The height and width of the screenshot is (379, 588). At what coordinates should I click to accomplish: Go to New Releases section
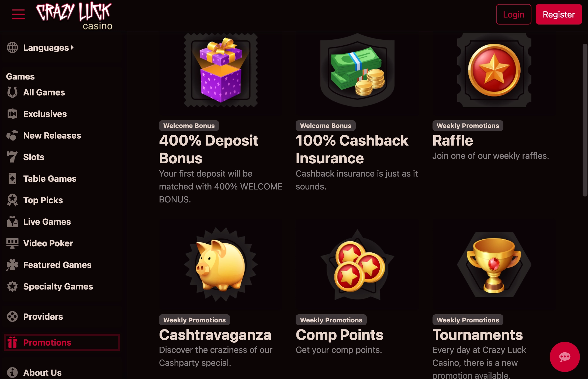click(x=52, y=135)
